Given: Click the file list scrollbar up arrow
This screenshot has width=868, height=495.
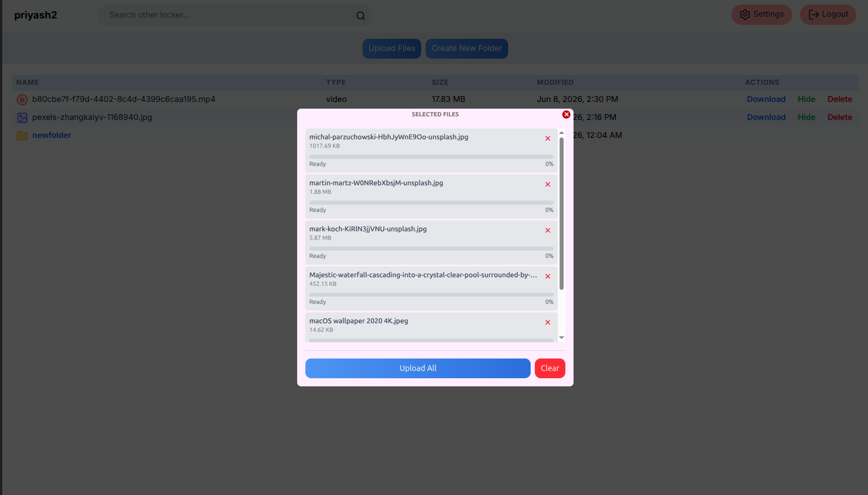Looking at the screenshot, I should pyautogui.click(x=561, y=133).
